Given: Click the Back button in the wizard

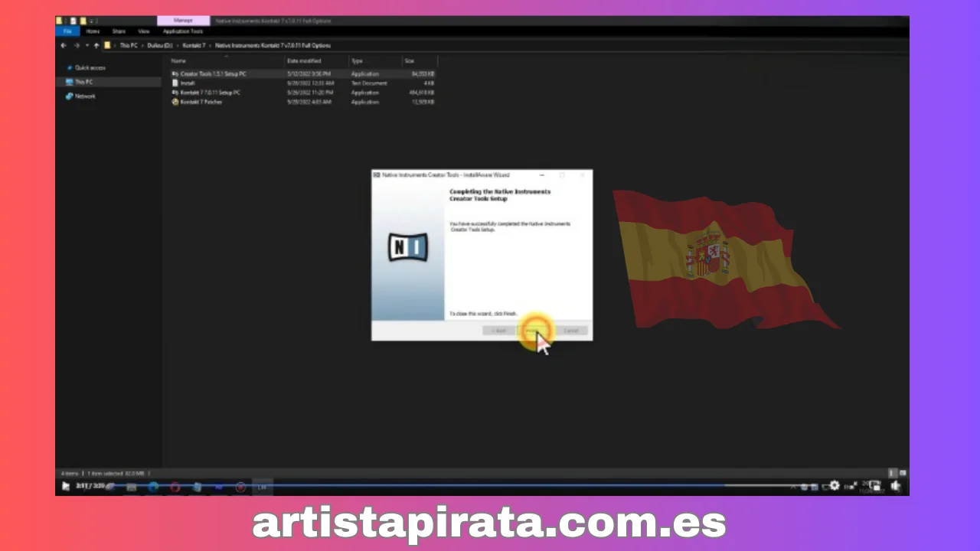Looking at the screenshot, I should [x=500, y=331].
